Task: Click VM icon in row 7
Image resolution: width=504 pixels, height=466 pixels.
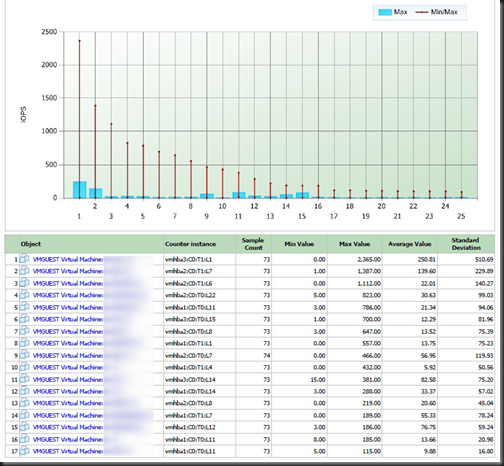Action: click(x=25, y=331)
